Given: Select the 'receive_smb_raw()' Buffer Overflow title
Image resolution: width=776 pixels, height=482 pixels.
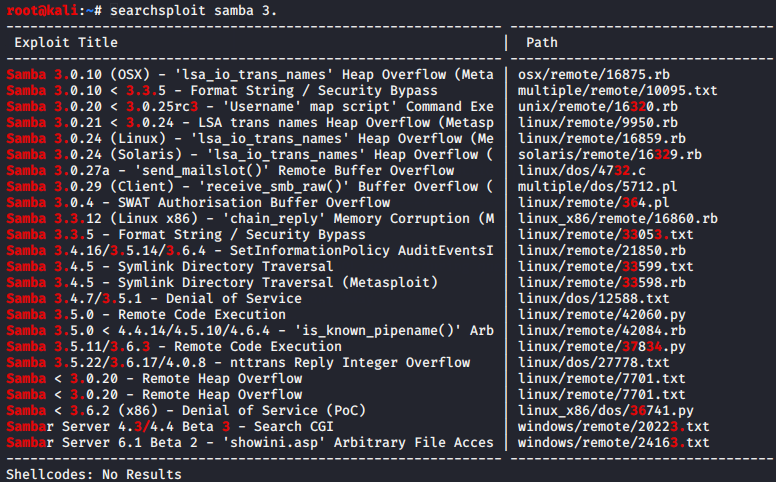Looking at the screenshot, I should point(250,187).
